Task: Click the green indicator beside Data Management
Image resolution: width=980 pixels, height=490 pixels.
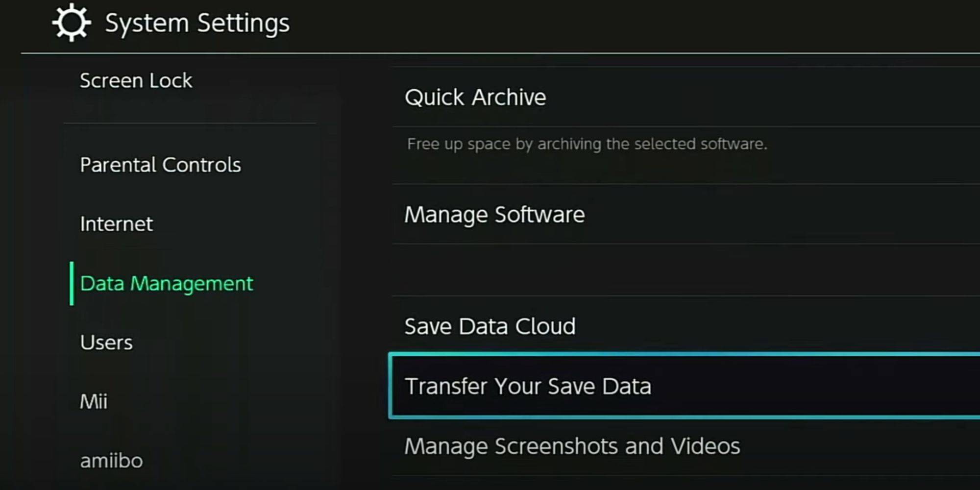Action: pyautogui.click(x=73, y=283)
